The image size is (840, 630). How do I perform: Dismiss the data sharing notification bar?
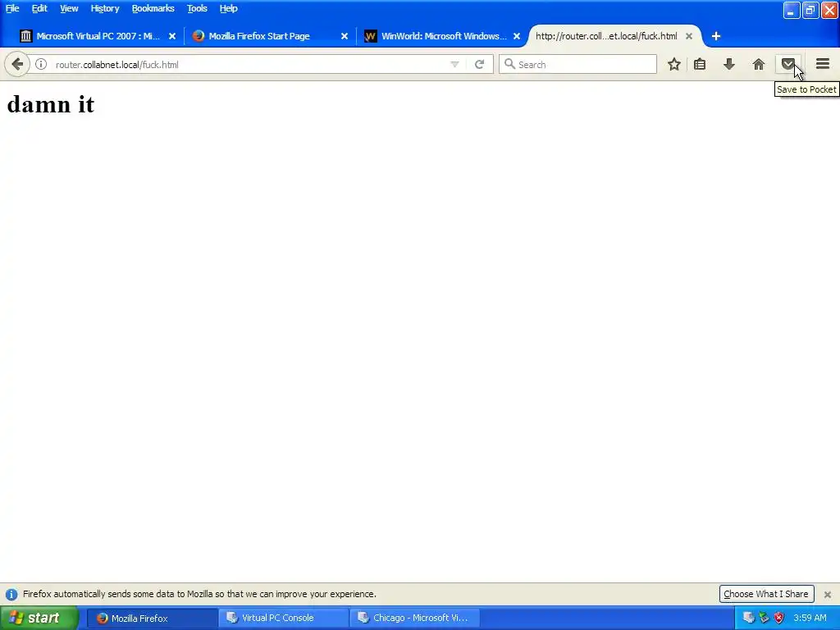click(828, 594)
